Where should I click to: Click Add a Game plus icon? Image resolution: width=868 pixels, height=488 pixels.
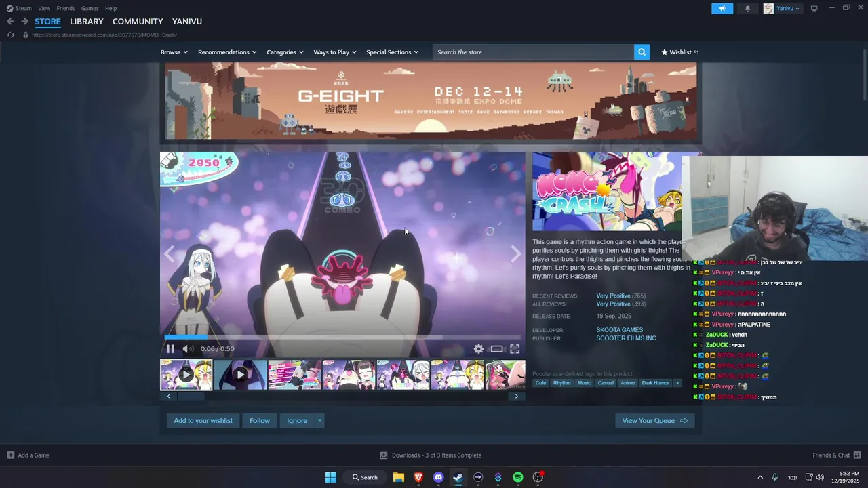10,455
